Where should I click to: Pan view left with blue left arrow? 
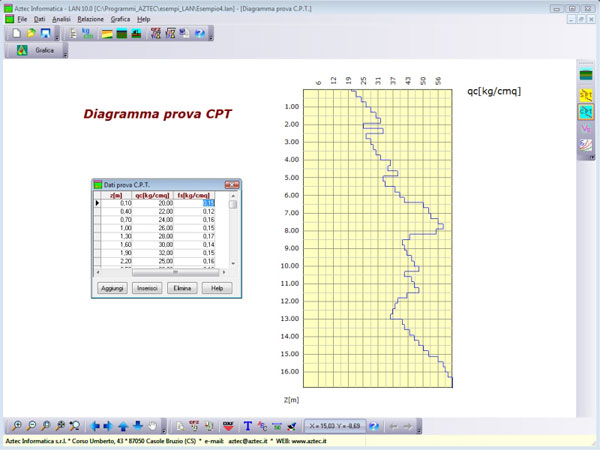click(x=95, y=426)
